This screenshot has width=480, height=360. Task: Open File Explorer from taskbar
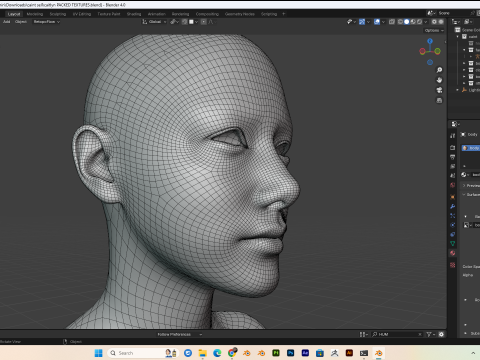pyautogui.click(x=202, y=353)
